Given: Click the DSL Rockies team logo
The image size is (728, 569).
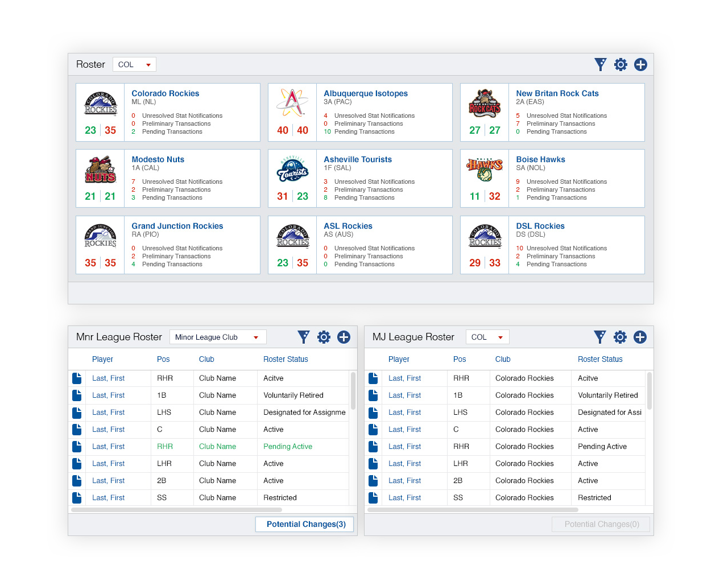Looking at the screenshot, I should coord(485,236).
